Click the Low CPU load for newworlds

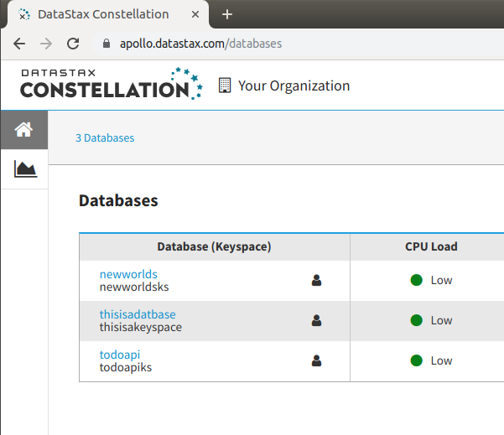(441, 280)
